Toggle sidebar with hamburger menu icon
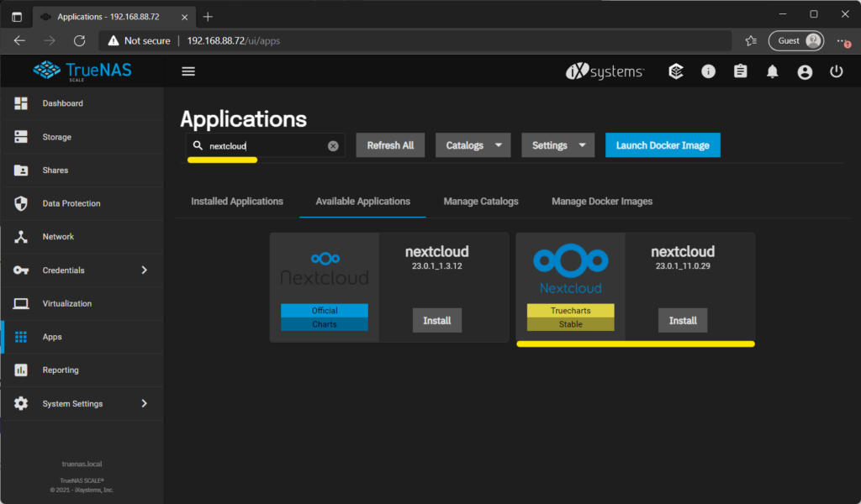 pos(188,71)
